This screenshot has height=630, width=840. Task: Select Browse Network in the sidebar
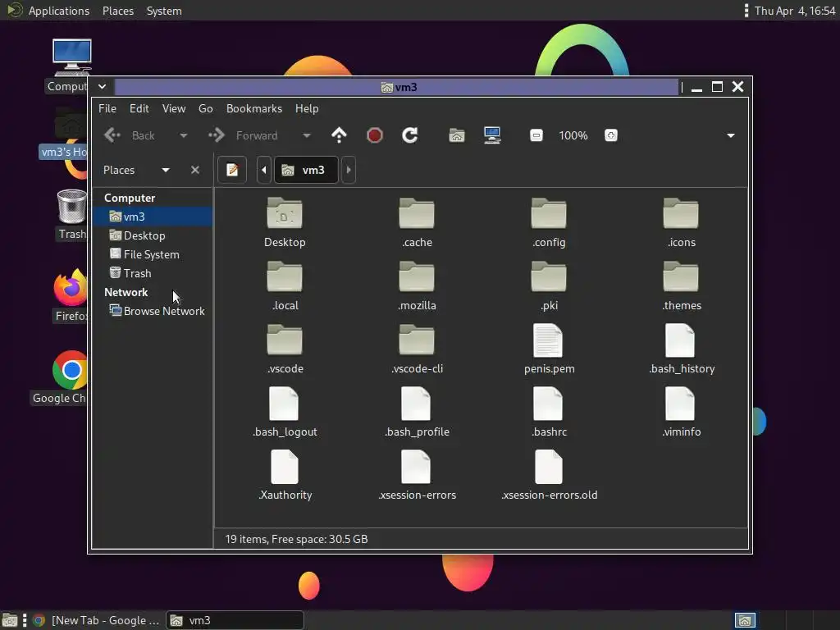[x=153, y=311]
